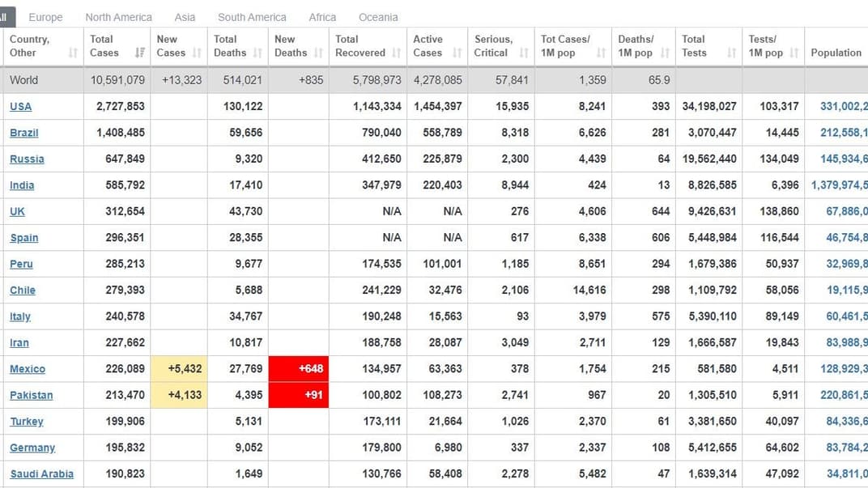This screenshot has width=868, height=488.
Task: Click Deaths/1M pop sort arrows
Action: 665,53
